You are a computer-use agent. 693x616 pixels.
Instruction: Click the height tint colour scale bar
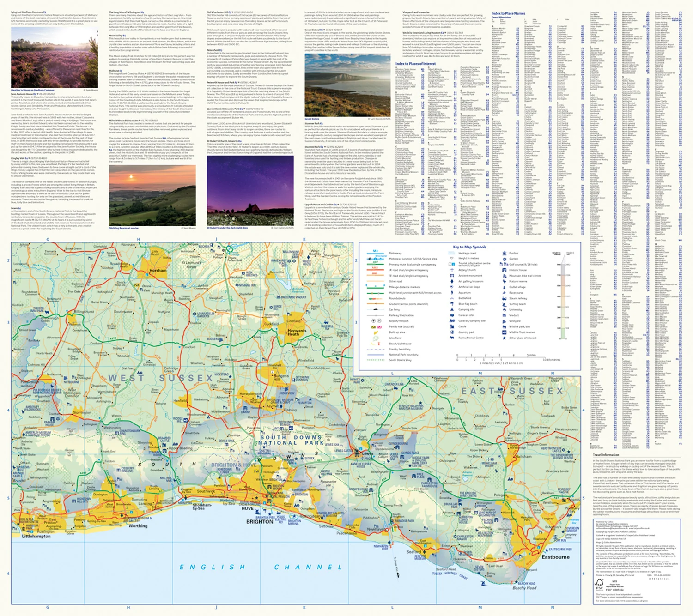point(563,297)
